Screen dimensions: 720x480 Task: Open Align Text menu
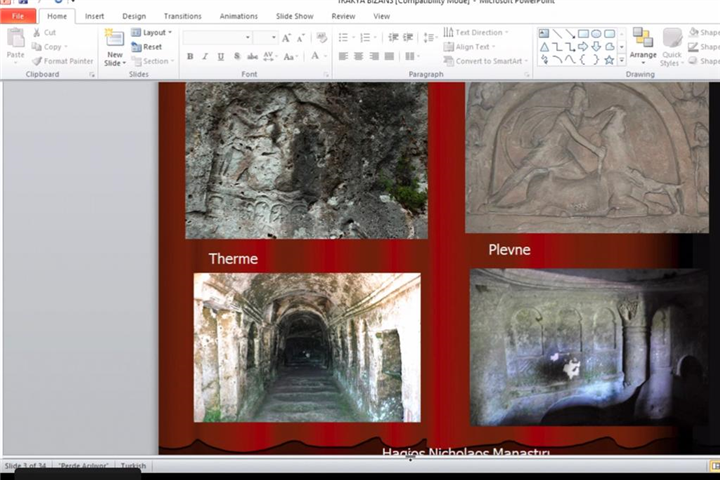tap(469, 47)
